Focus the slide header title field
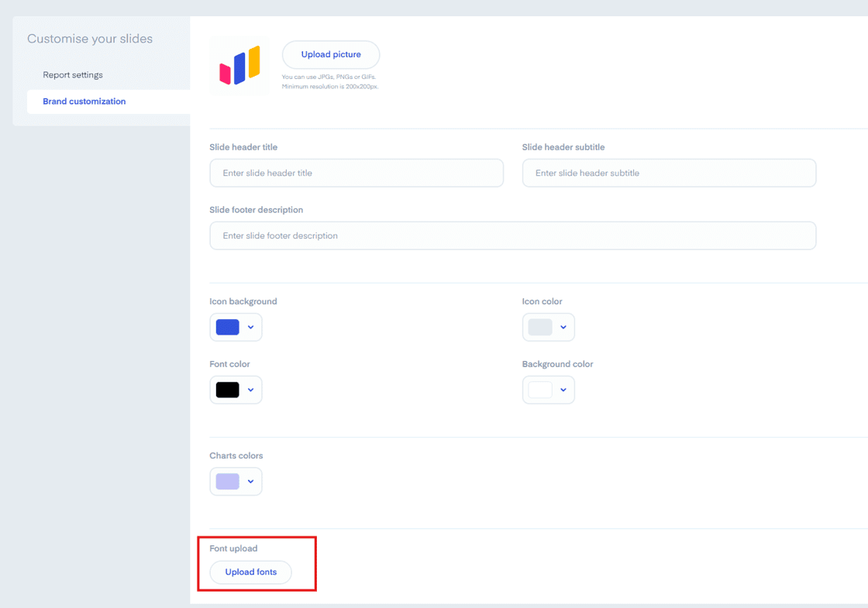This screenshot has width=868, height=608. pyautogui.click(x=356, y=173)
